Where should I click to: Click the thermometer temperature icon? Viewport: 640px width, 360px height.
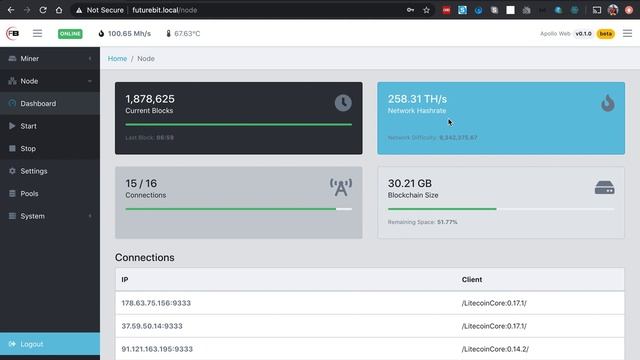pyautogui.click(x=168, y=33)
